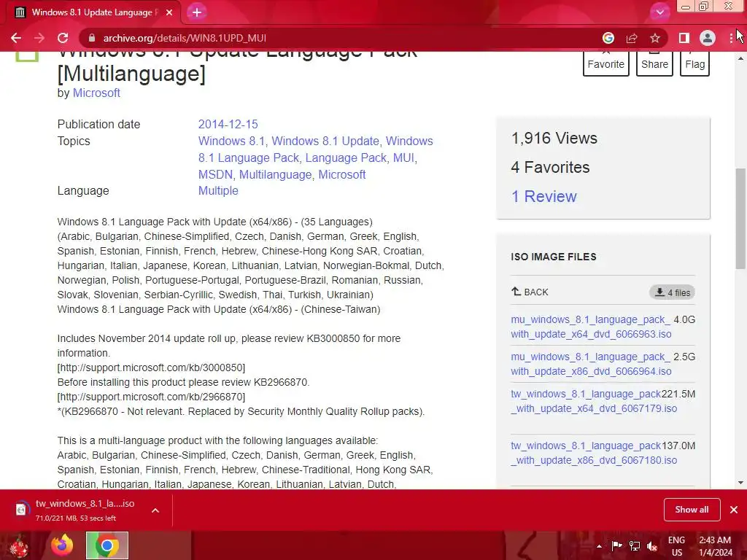Click the page vertical scrollbar thumb
This screenshot has width=747, height=560.
click(x=740, y=219)
